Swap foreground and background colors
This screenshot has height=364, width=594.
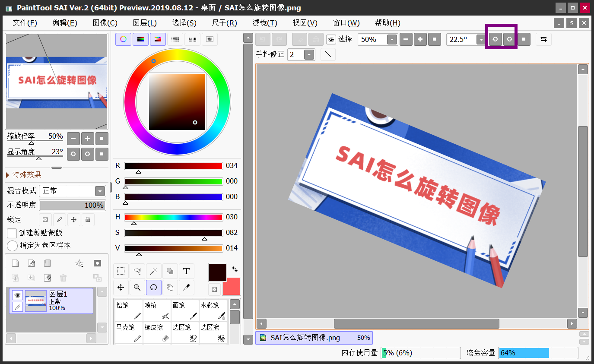point(235,269)
